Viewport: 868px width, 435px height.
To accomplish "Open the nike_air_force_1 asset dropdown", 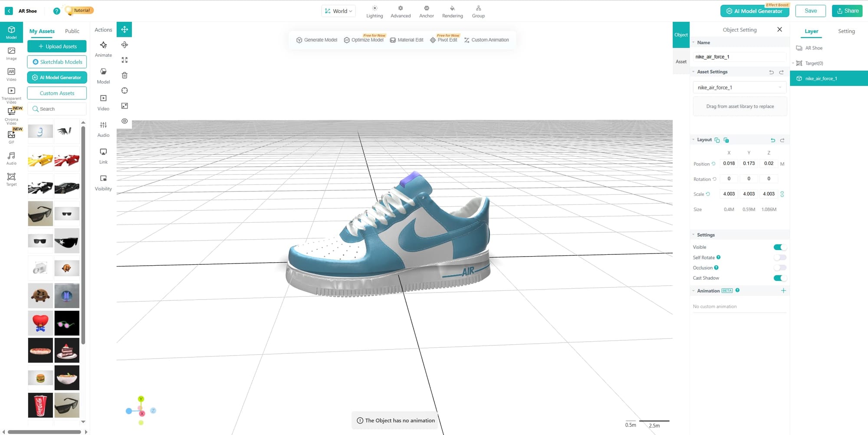I will pos(740,87).
